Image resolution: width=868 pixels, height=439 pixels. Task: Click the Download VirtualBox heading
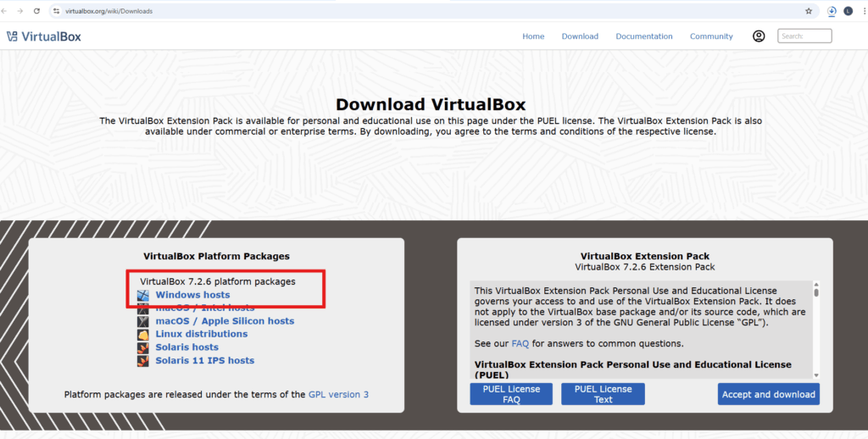coord(431,104)
